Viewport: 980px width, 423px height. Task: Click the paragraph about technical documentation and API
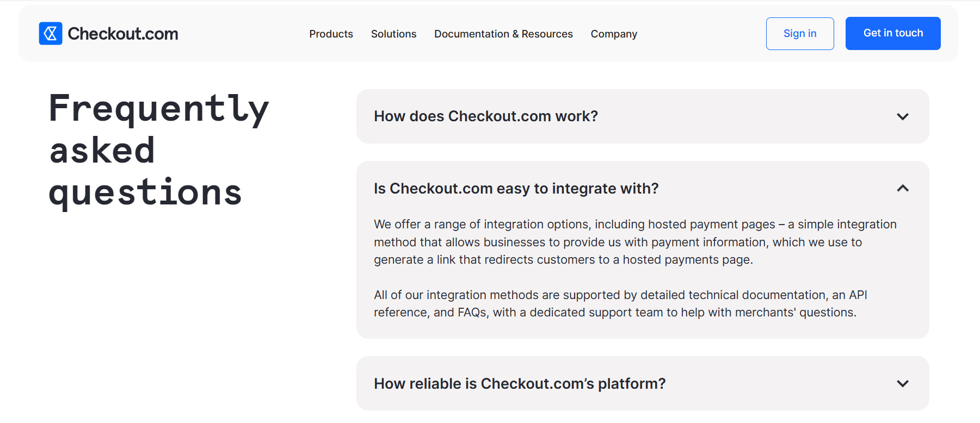620,303
